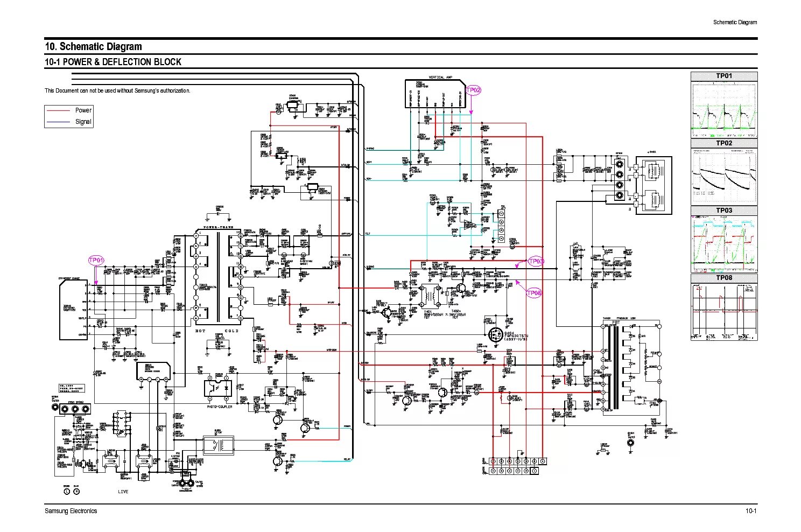Select the magenta TP03 test point marker
The image size is (801, 532).
pos(535,261)
